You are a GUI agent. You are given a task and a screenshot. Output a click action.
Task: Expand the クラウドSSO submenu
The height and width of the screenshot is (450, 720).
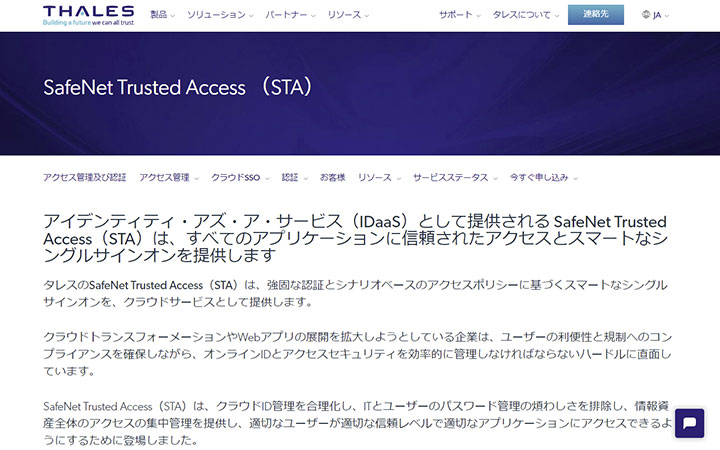click(240, 177)
